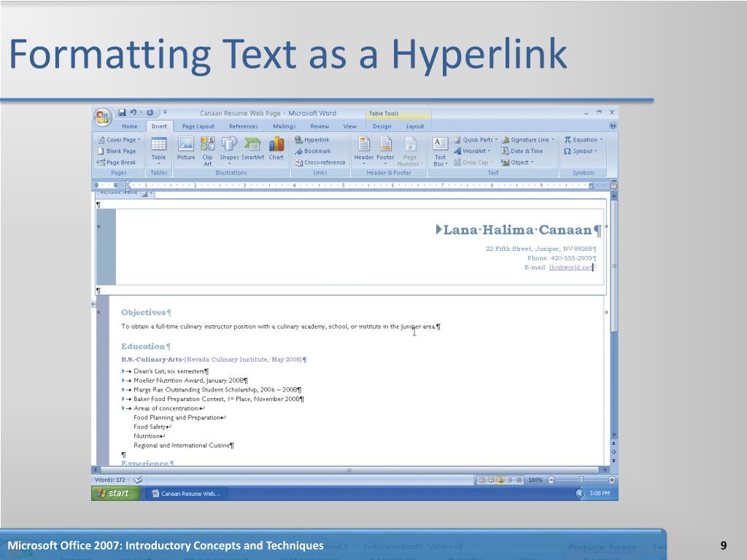747x560 pixels.
Task: Expand the Object dropdown
Action: pos(517,163)
